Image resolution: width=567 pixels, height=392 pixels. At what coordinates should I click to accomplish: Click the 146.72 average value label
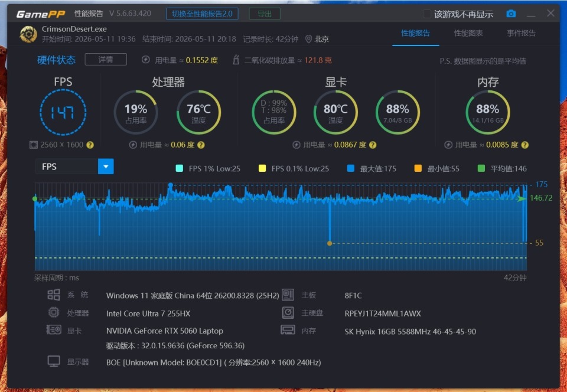pos(541,198)
